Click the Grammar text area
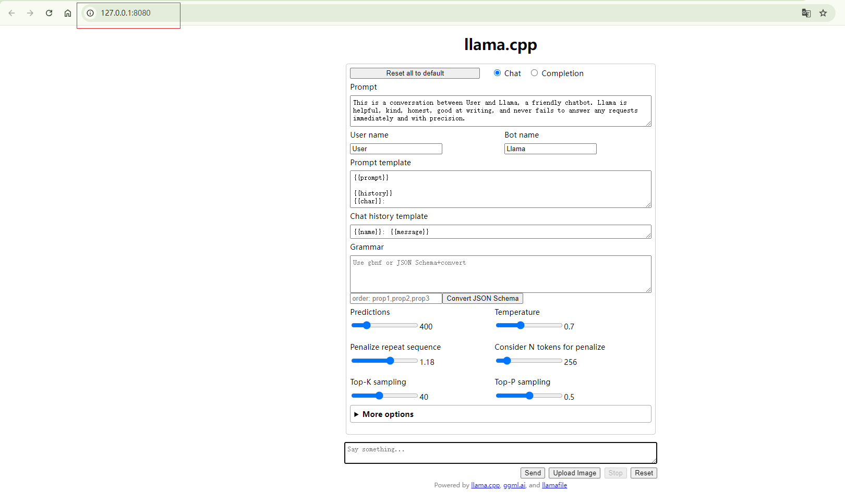 [x=501, y=274]
